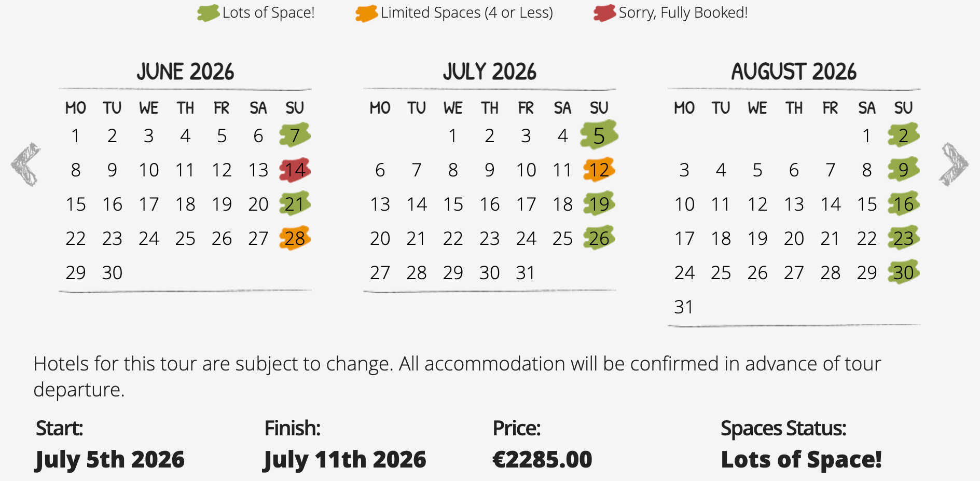Image resolution: width=980 pixels, height=481 pixels.
Task: Select the green-highlighted August 2 date
Action: (903, 135)
